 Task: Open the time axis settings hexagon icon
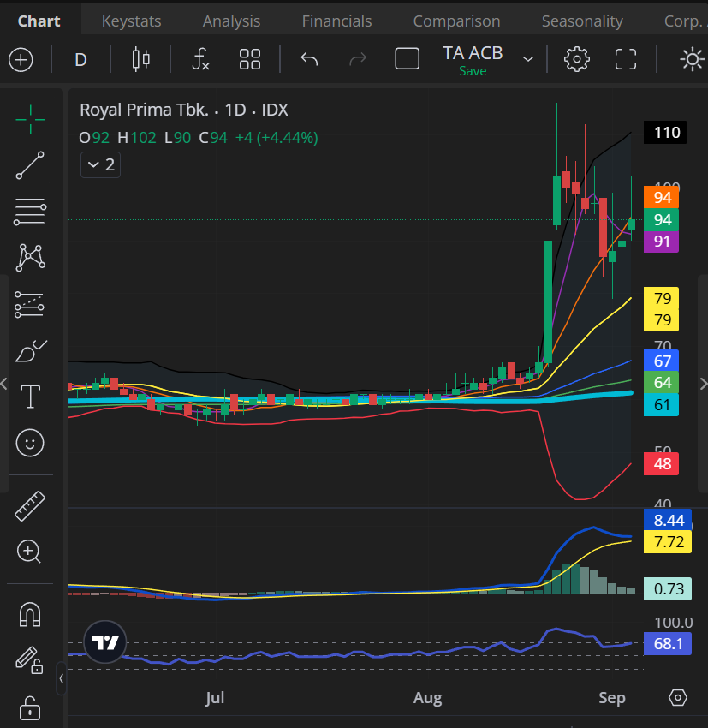(678, 697)
